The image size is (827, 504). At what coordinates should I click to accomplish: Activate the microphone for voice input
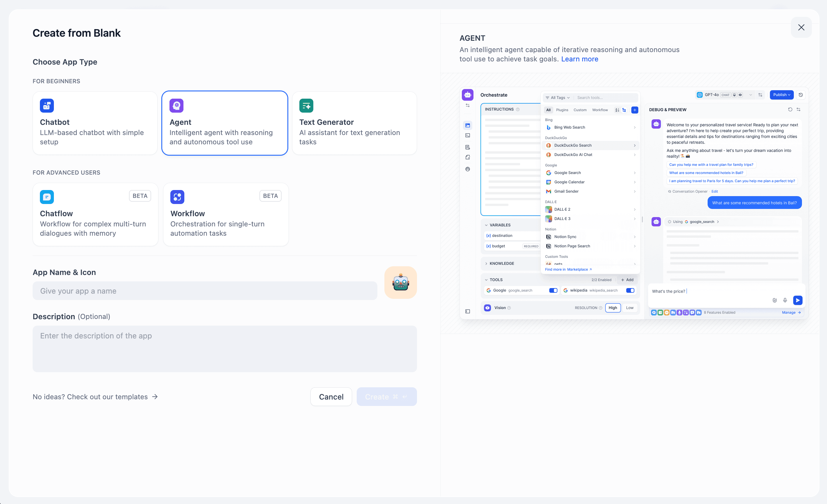pyautogui.click(x=785, y=300)
